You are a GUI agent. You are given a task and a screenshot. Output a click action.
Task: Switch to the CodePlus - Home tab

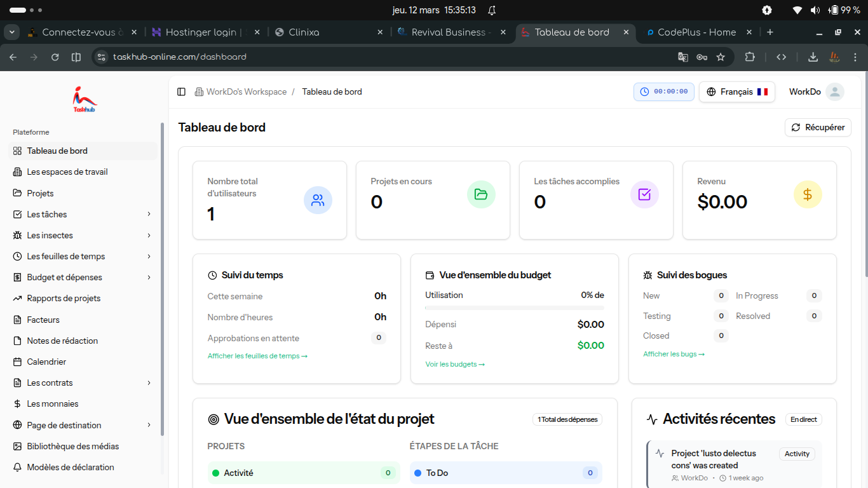tap(696, 32)
